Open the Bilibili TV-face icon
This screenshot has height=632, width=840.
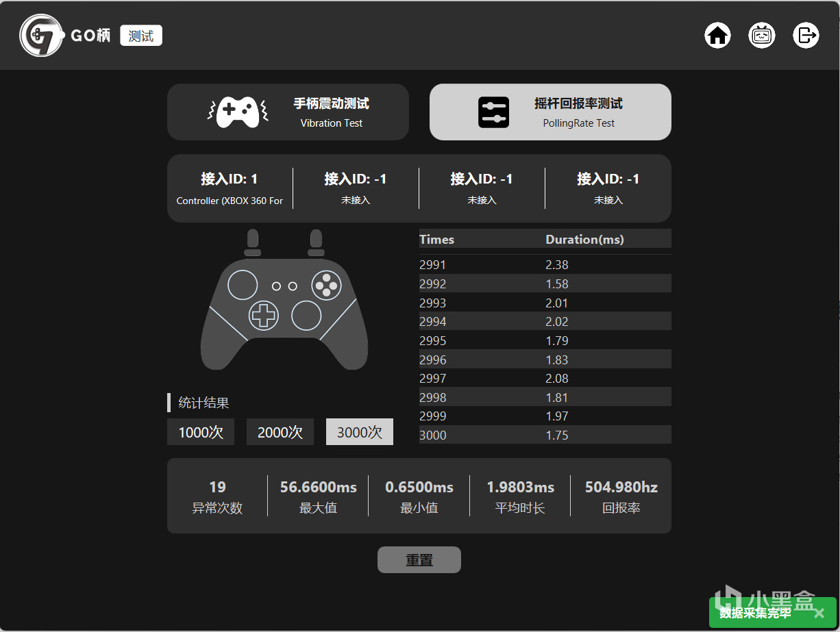[x=762, y=35]
